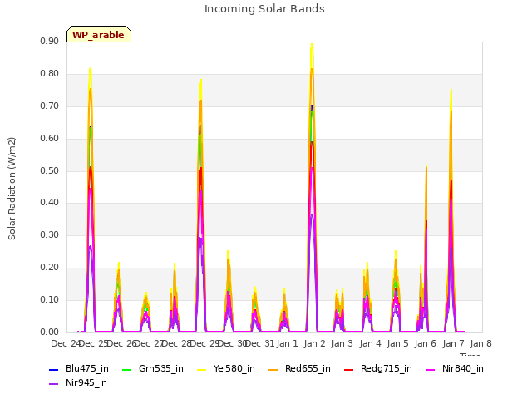Click the Solar Radiation (W/m2) axis label
The width and height of the screenshot is (532, 399).
(12, 189)
